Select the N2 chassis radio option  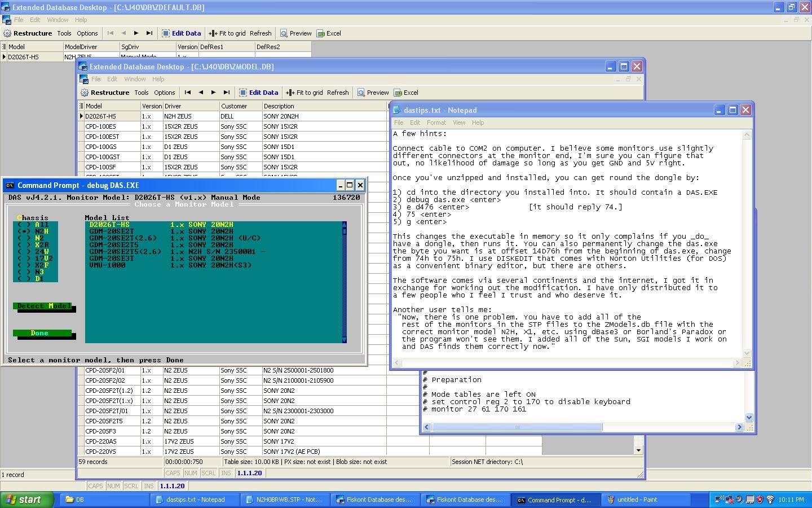(24, 238)
